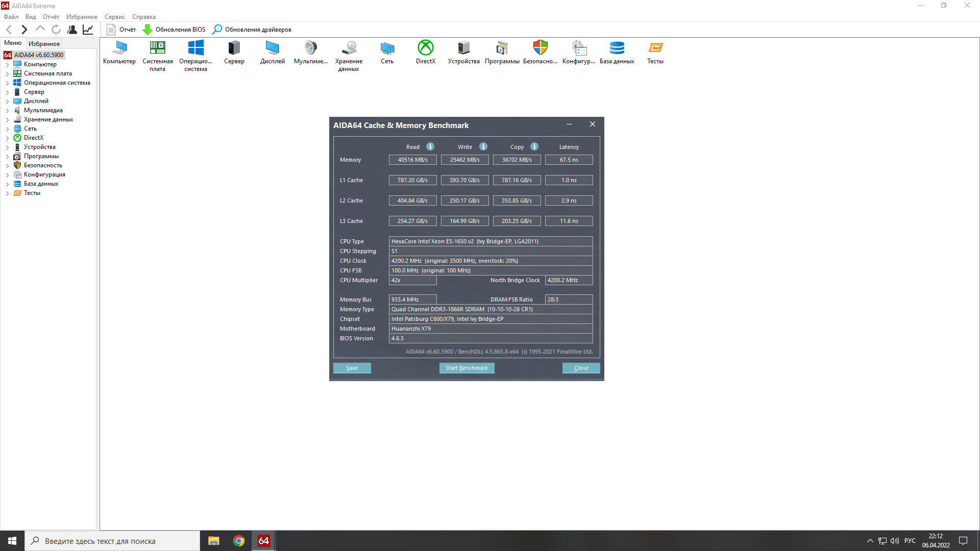Switch to the Избранное tab
The width and height of the screenshot is (980, 551).
click(44, 44)
